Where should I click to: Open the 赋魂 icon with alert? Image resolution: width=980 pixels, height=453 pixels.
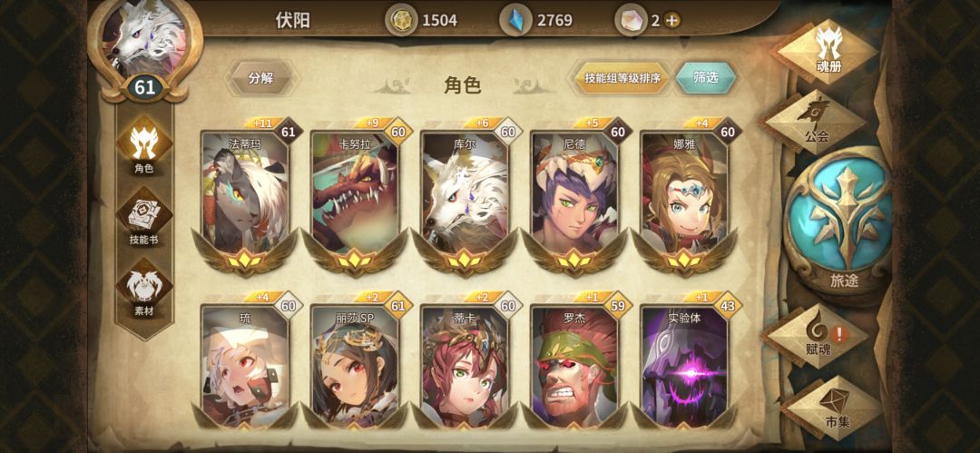click(x=817, y=336)
